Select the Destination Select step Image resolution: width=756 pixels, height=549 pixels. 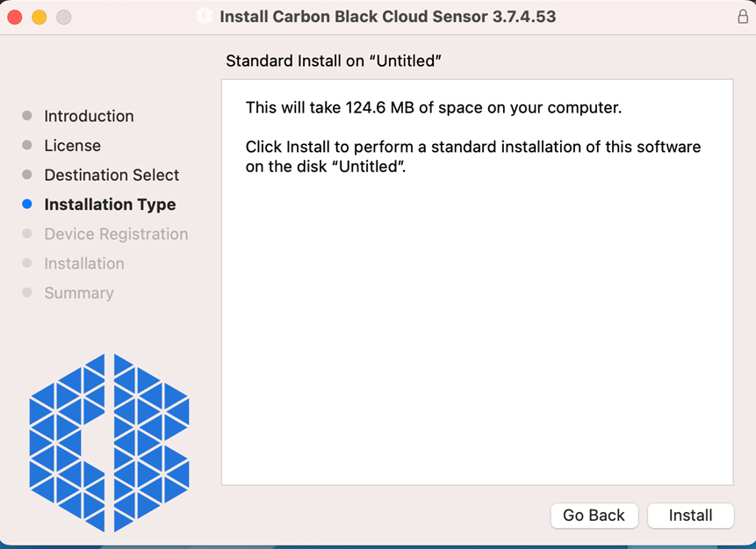112,175
